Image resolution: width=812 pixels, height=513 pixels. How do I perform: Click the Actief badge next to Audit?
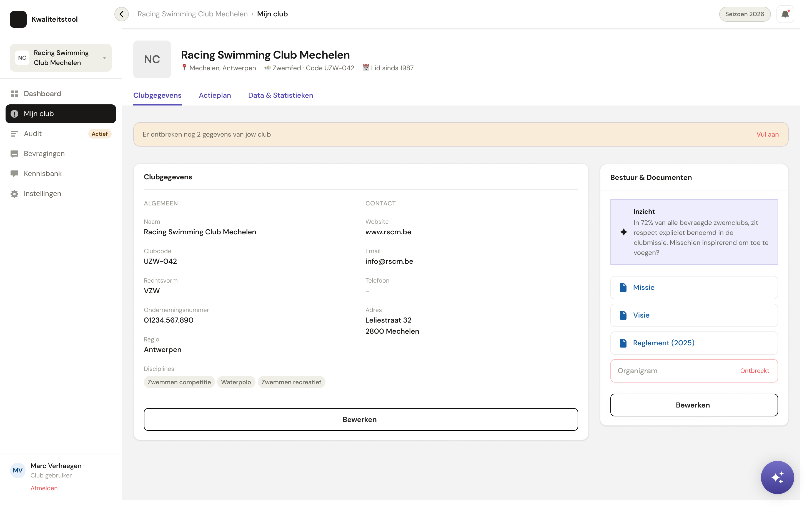[99, 134]
